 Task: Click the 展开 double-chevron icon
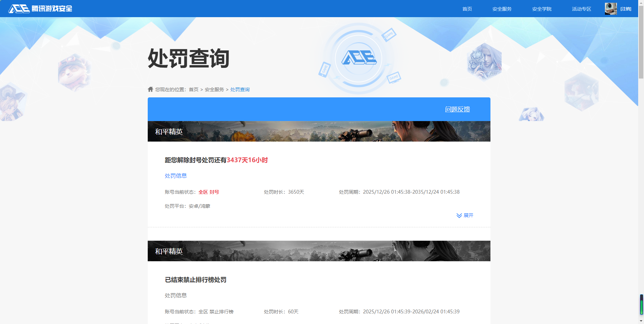[459, 215]
